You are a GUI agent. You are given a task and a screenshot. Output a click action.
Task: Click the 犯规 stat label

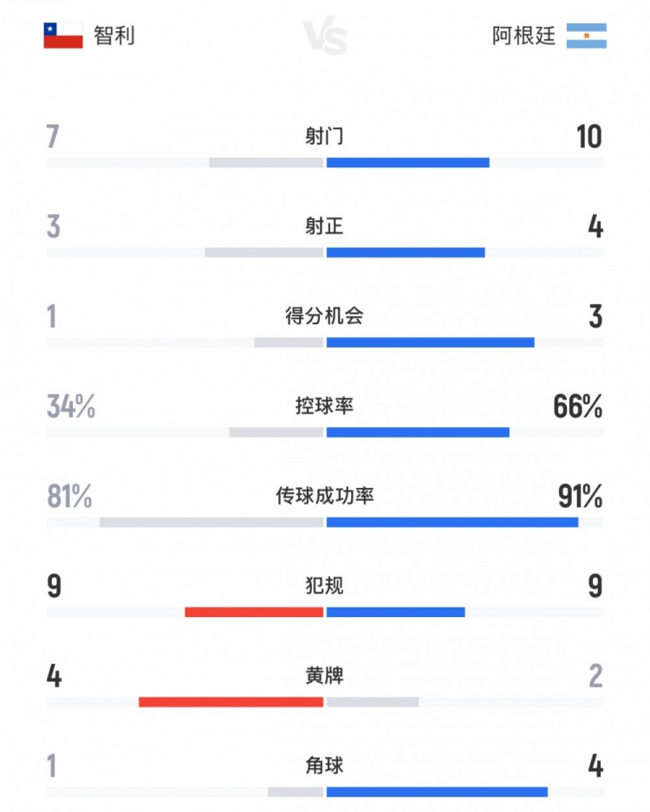[x=324, y=586]
